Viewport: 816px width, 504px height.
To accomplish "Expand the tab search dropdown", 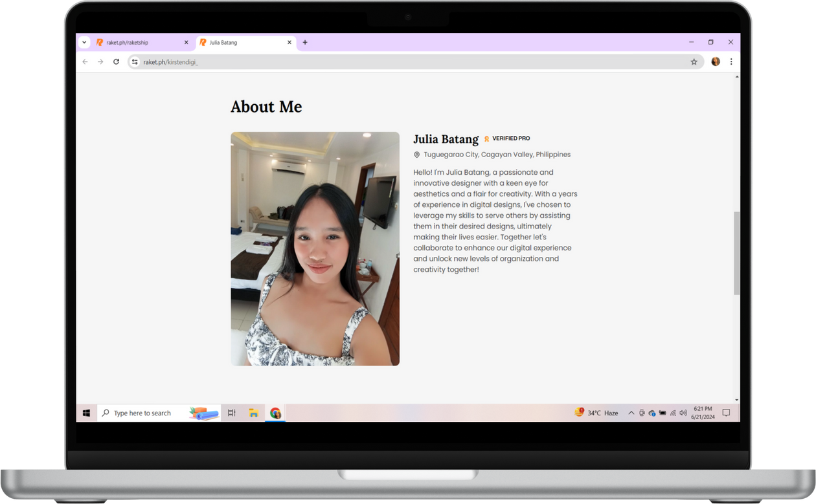I will [84, 43].
